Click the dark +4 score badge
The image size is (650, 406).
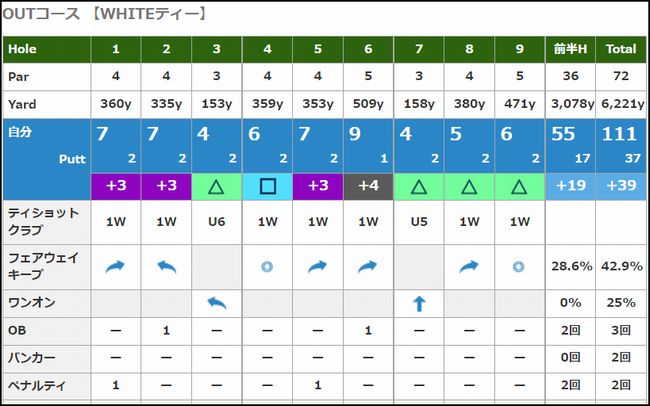(368, 185)
